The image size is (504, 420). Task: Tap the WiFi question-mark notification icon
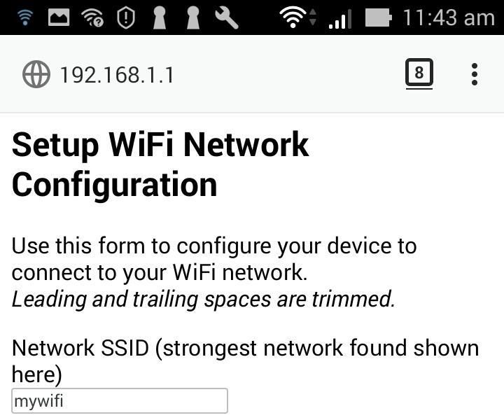tap(92, 17)
